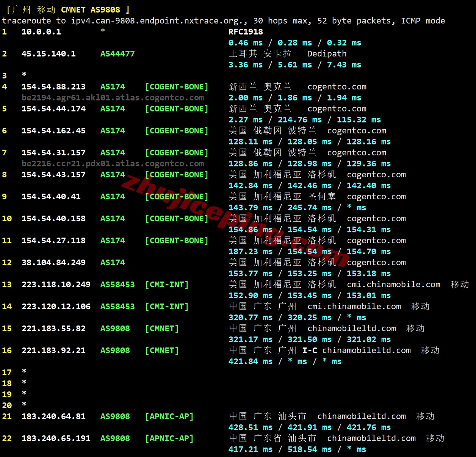This screenshot has height=457, width=476.
Task: Select IP address 10.0.0.1
Action: tap(41, 32)
